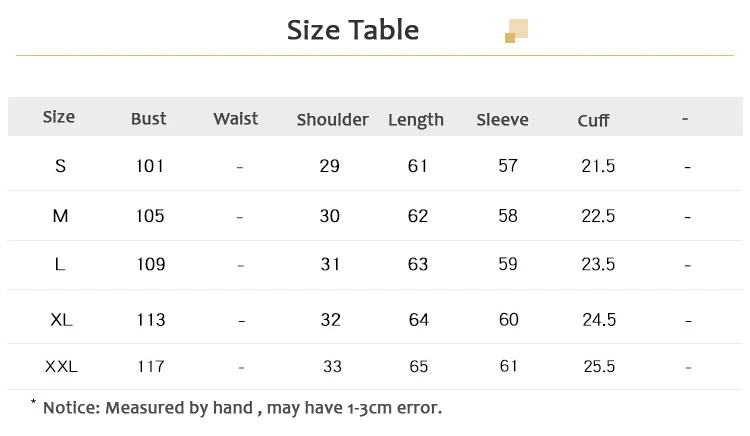Viewport: 750px width, 436px height.
Task: Click length value 65 for XXL
Action: coord(419,366)
